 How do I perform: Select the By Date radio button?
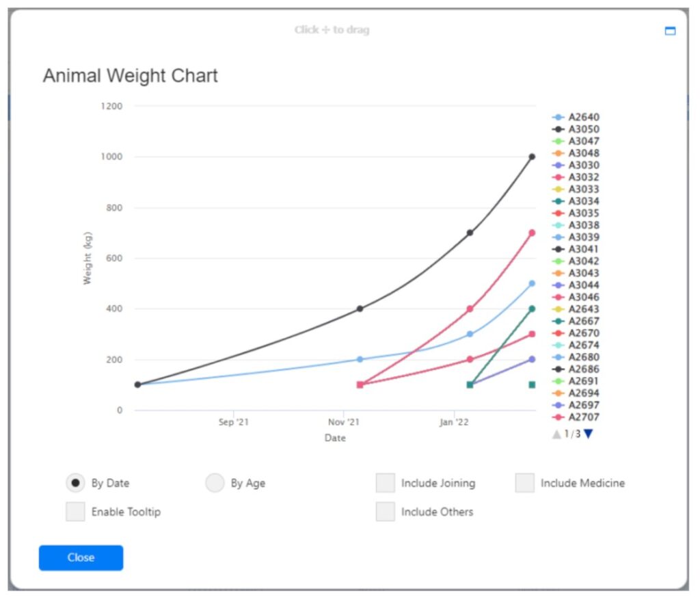click(x=75, y=483)
